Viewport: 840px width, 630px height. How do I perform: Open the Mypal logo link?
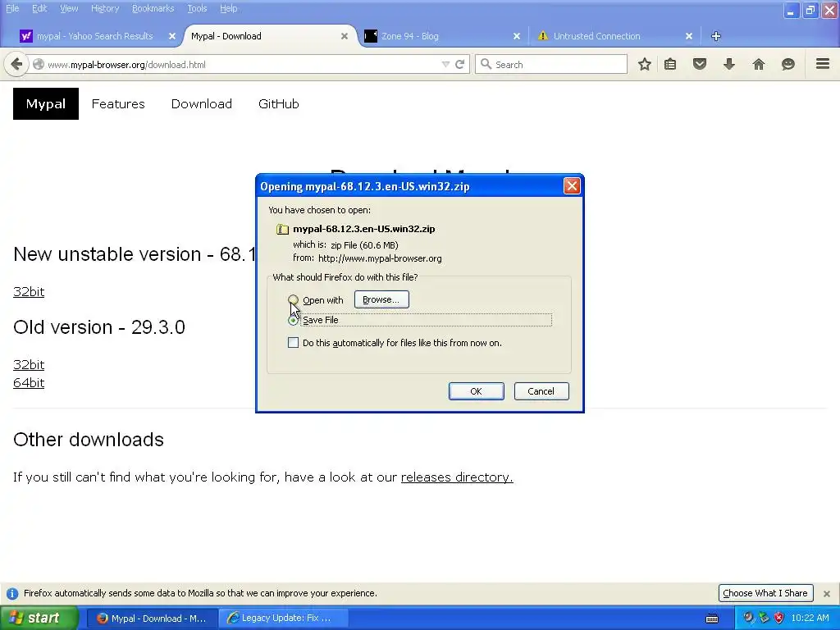click(46, 104)
